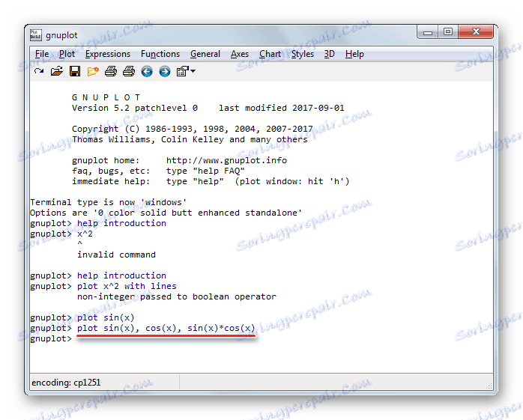The image size is (523, 420).
Task: Open a file with the open-folder icon
Action: pyautogui.click(x=57, y=71)
